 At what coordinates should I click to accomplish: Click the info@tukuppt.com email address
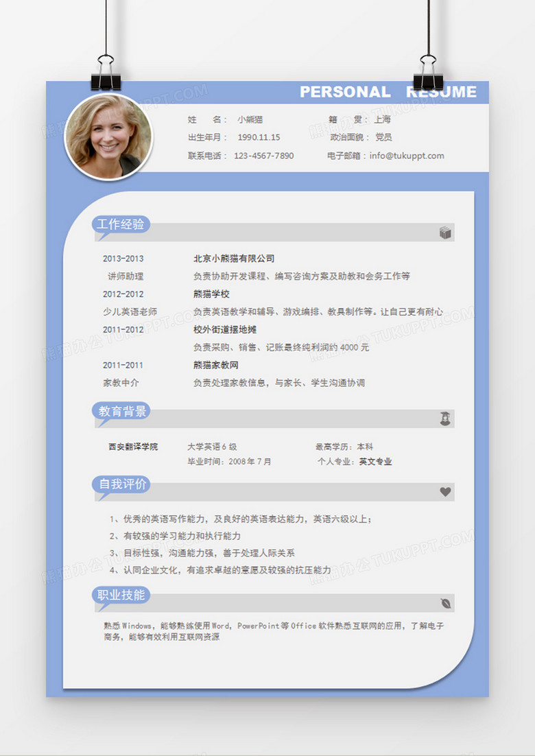pos(407,156)
